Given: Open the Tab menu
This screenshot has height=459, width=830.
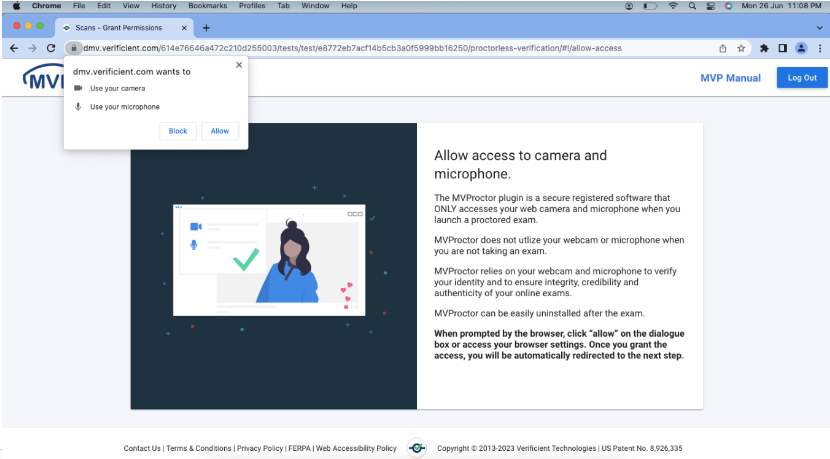Looking at the screenshot, I should tap(283, 6).
